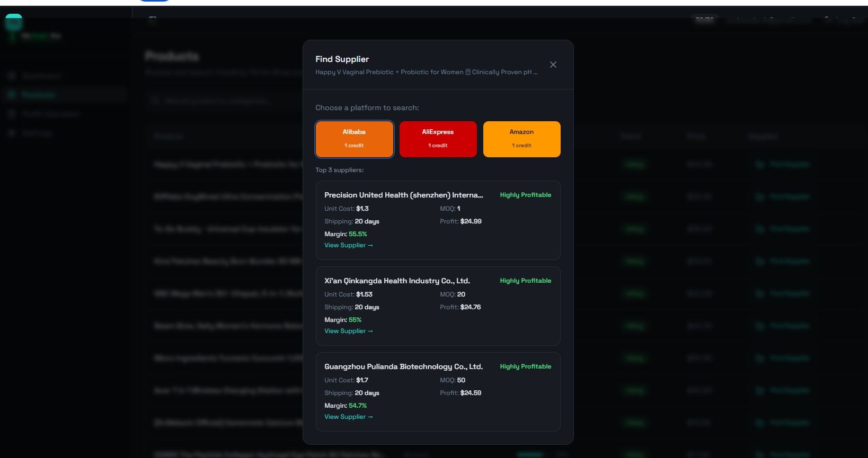Click Highly Profitable badge on Precision United card
This screenshot has width=868, height=458.
coord(526,195)
